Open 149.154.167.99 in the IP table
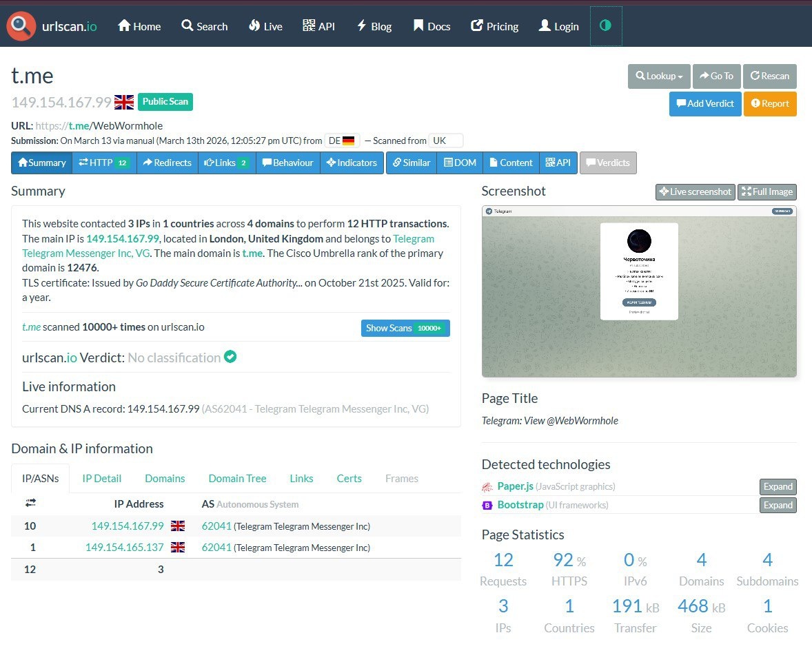Image resolution: width=812 pixels, height=664 pixels. 128,526
